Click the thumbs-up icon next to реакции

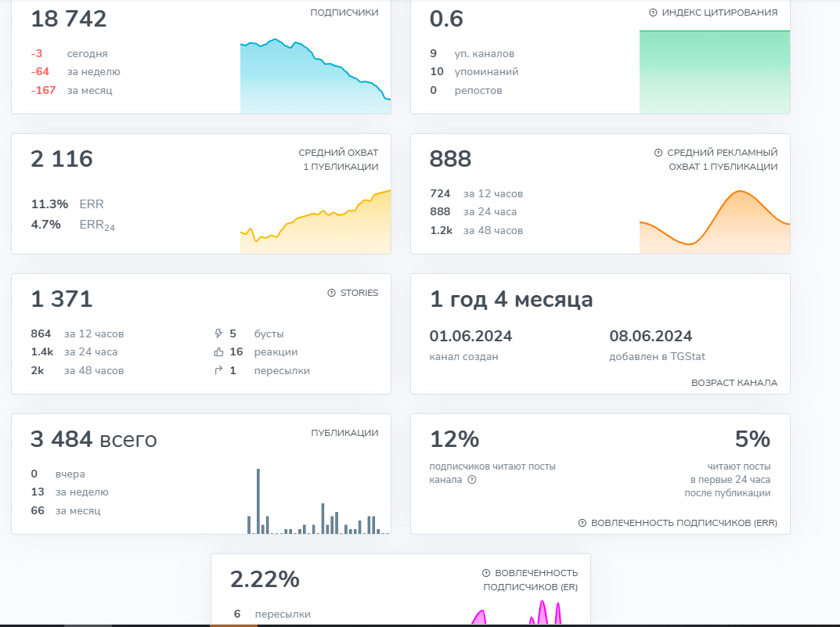[218, 352]
